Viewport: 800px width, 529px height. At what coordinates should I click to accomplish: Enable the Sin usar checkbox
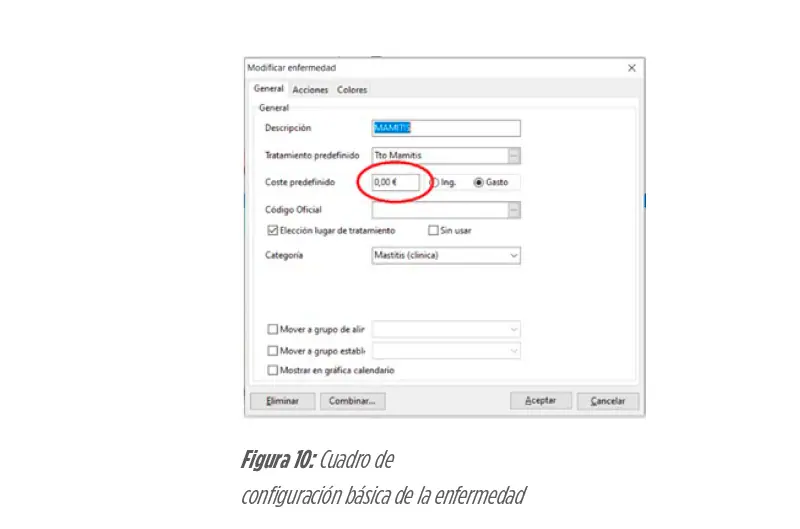point(433,231)
